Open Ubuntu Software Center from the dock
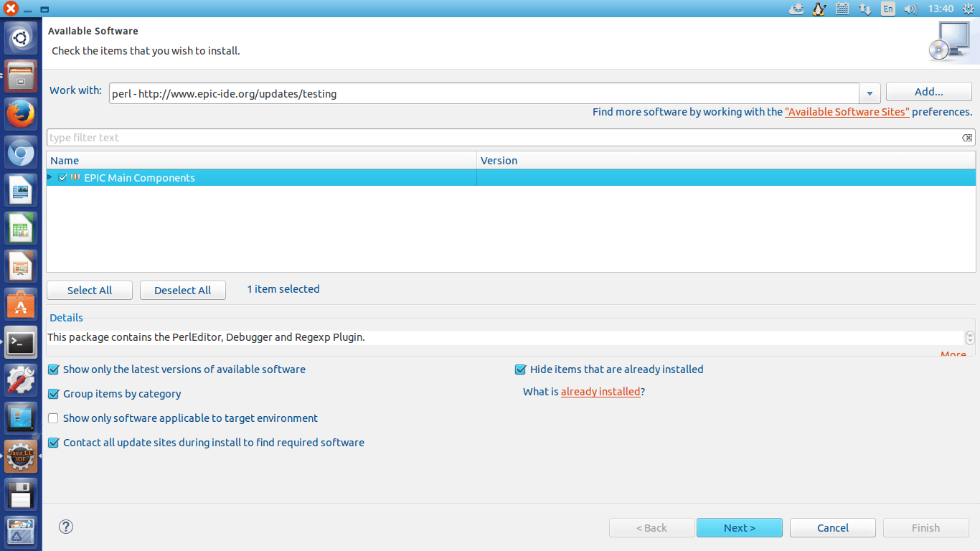 [21, 306]
